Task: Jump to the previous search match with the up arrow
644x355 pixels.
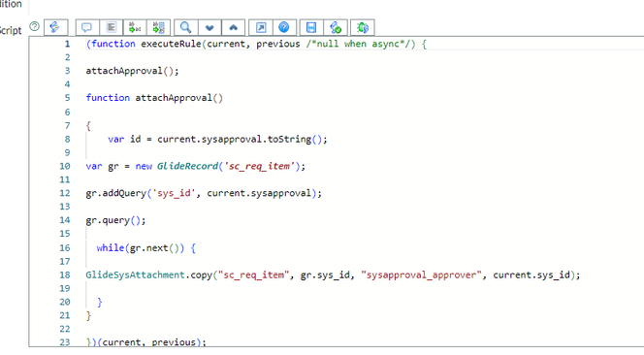Action: click(234, 27)
